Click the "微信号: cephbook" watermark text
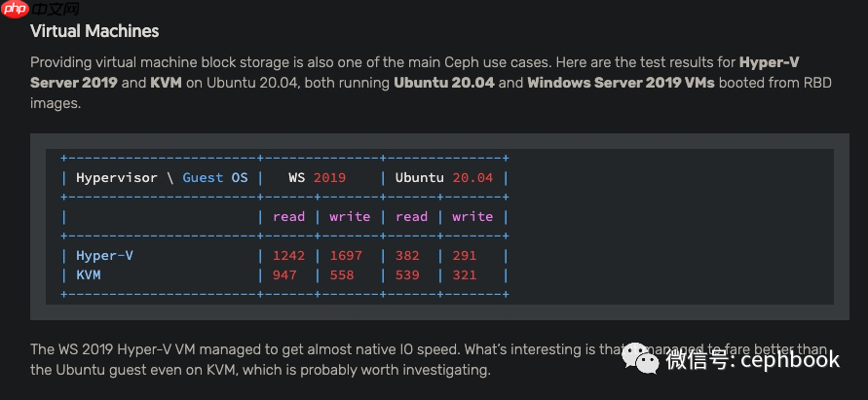The image size is (868, 400). [752, 360]
